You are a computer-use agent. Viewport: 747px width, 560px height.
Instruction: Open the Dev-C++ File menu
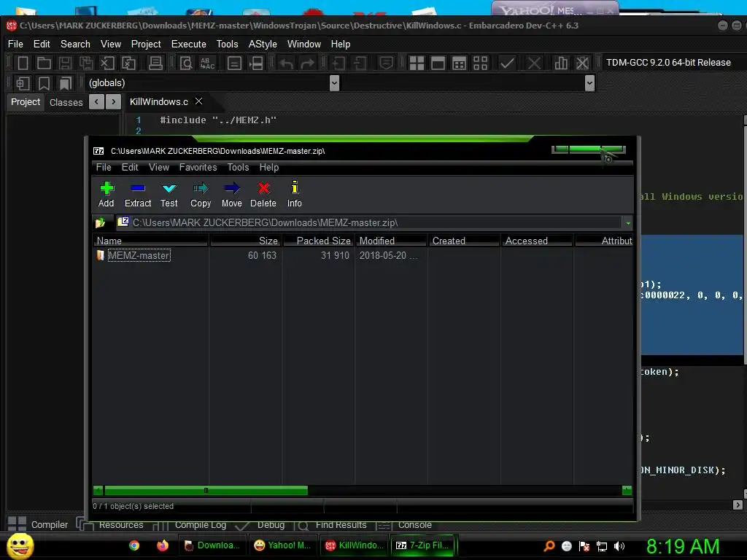(x=15, y=44)
